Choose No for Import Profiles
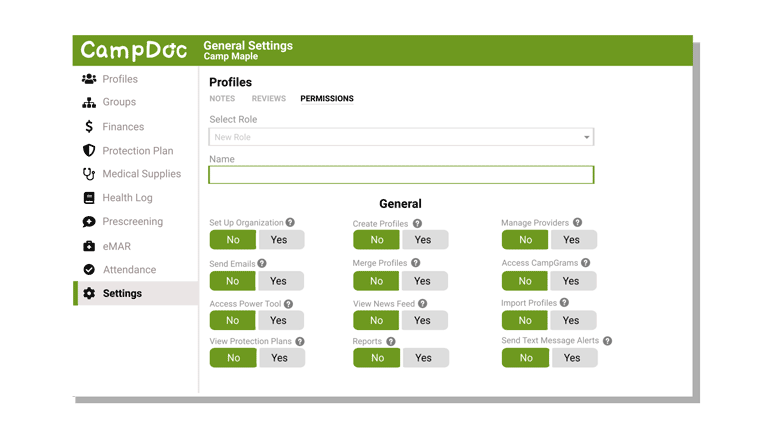Image resolution: width=768 pixels, height=432 pixels. click(525, 320)
